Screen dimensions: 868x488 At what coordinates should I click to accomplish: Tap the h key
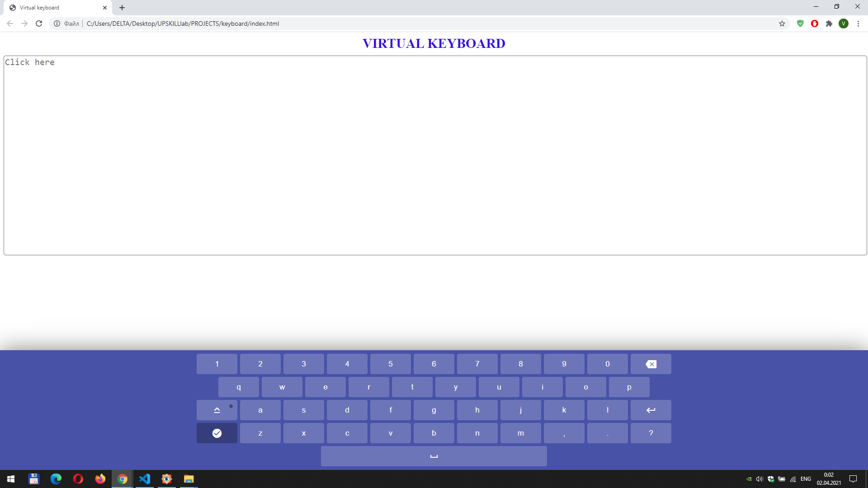click(x=477, y=410)
